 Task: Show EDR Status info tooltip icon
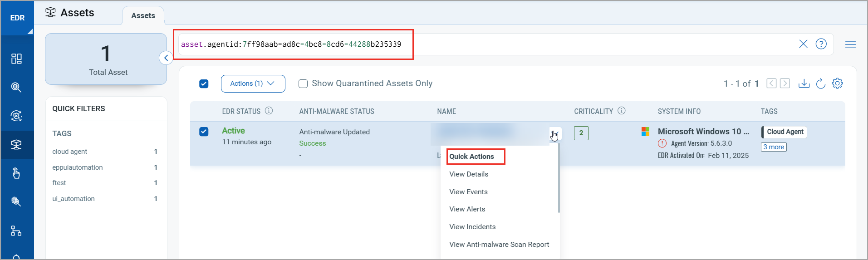click(269, 111)
